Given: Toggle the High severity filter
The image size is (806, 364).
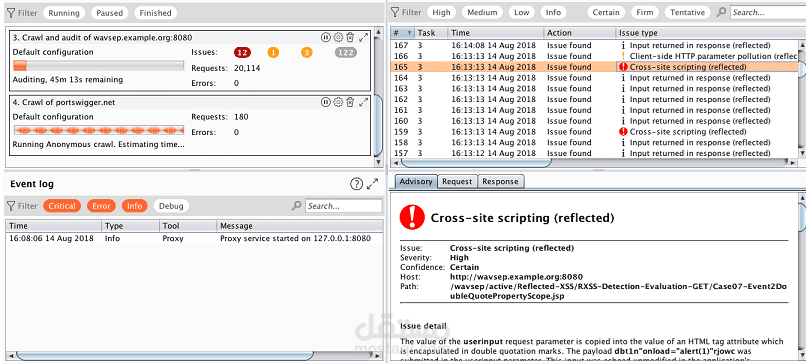Looking at the screenshot, I should (x=442, y=12).
